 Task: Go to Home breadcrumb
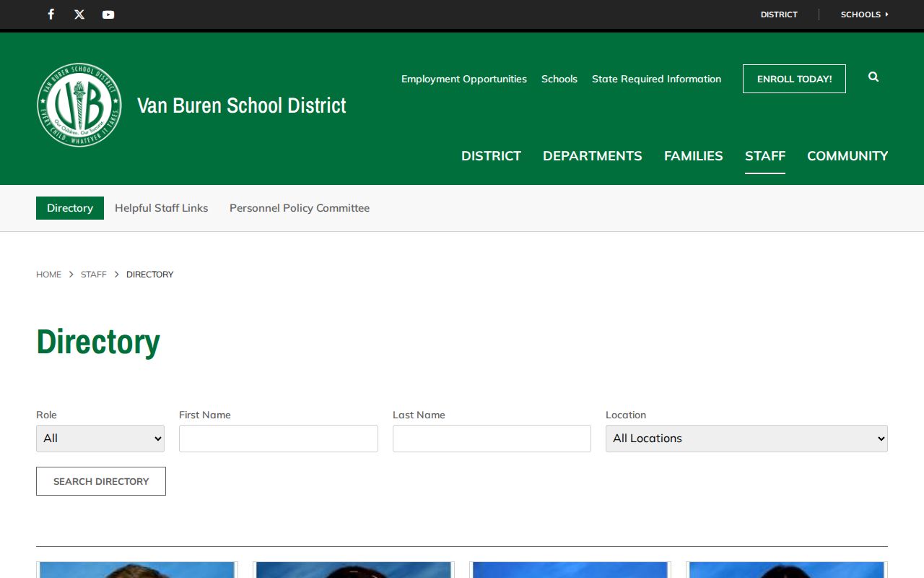click(x=48, y=275)
